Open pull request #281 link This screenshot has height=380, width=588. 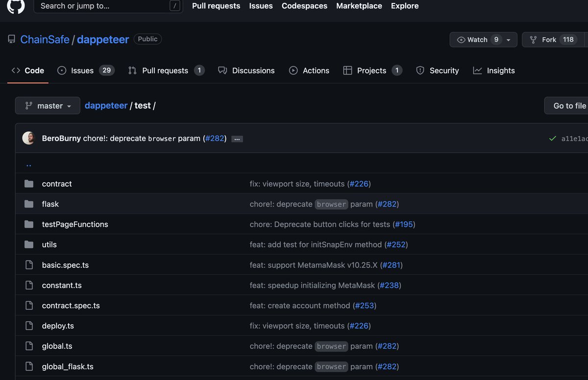[x=391, y=265]
